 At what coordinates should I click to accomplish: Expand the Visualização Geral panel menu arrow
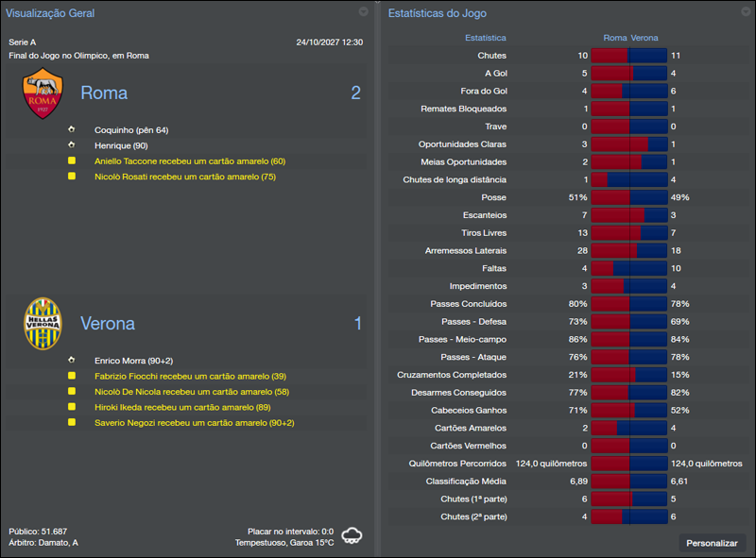(363, 12)
